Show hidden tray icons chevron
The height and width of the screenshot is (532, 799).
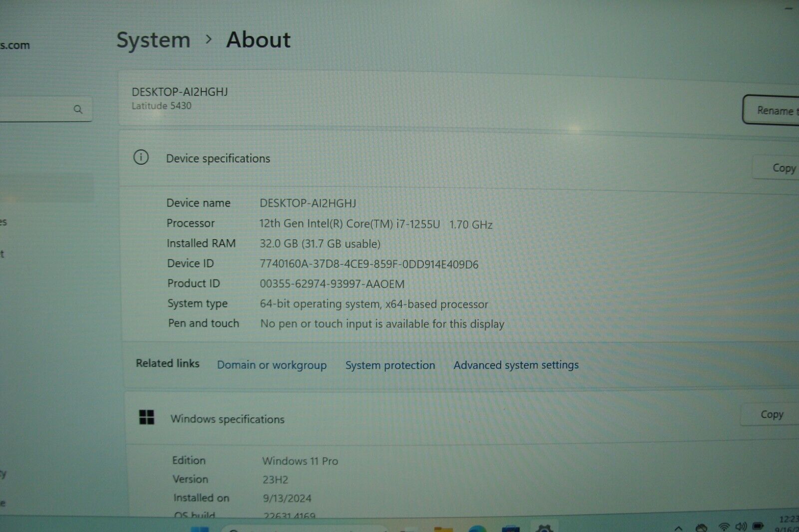(x=678, y=528)
